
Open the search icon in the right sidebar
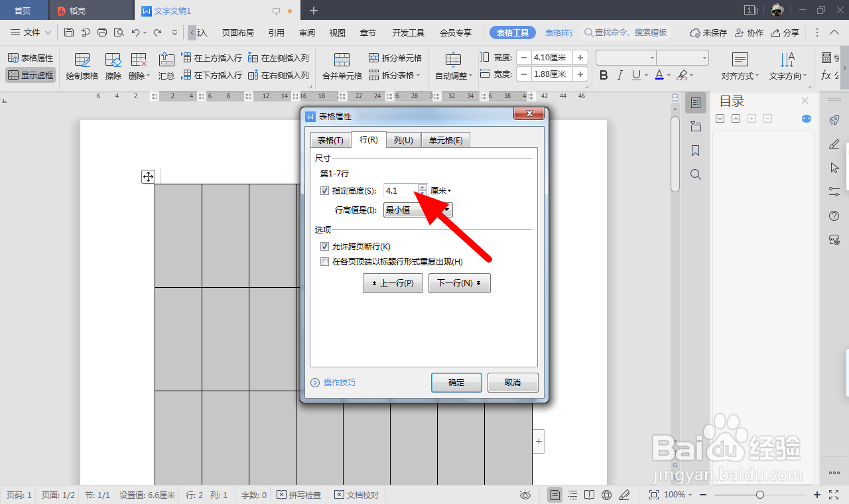click(x=695, y=174)
